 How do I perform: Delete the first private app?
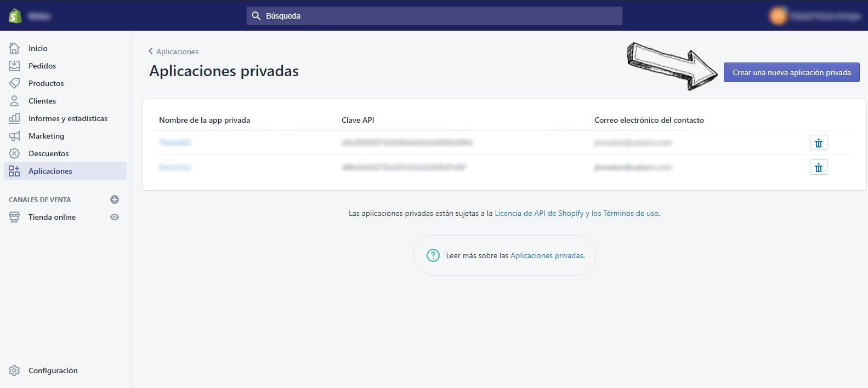(818, 142)
